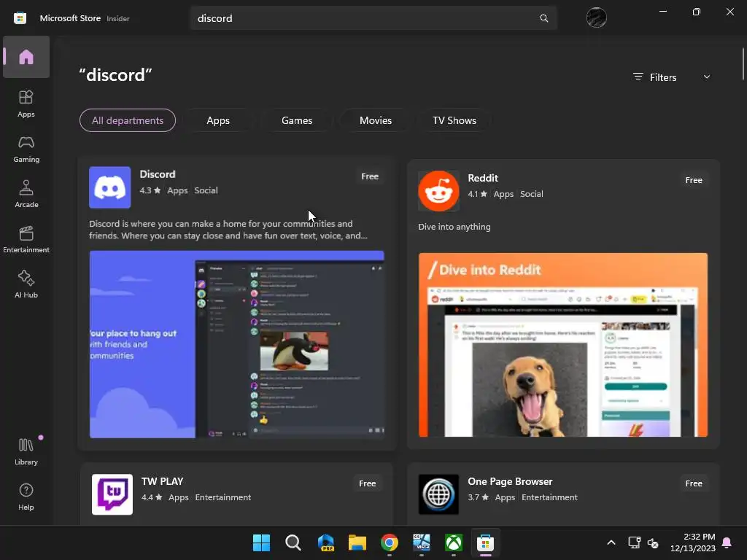Click the taskbar clock showing 2:32 PM

(693, 542)
